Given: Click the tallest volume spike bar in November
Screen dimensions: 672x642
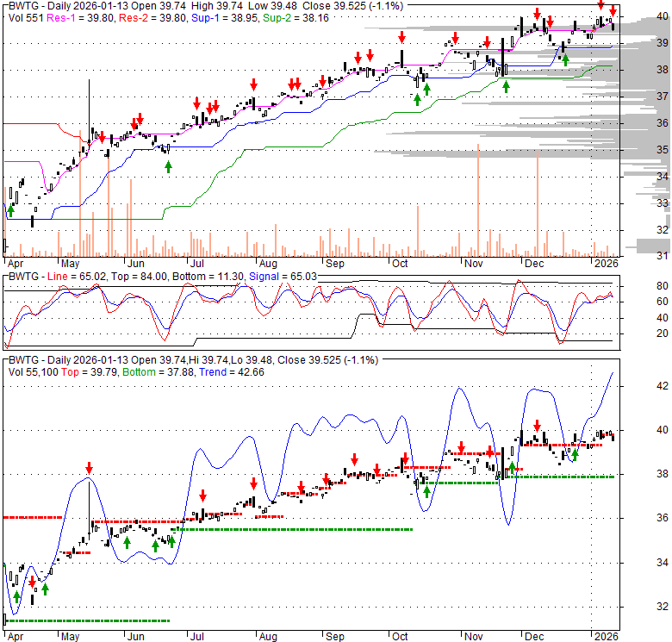Looking at the screenshot, I should coord(477,200).
